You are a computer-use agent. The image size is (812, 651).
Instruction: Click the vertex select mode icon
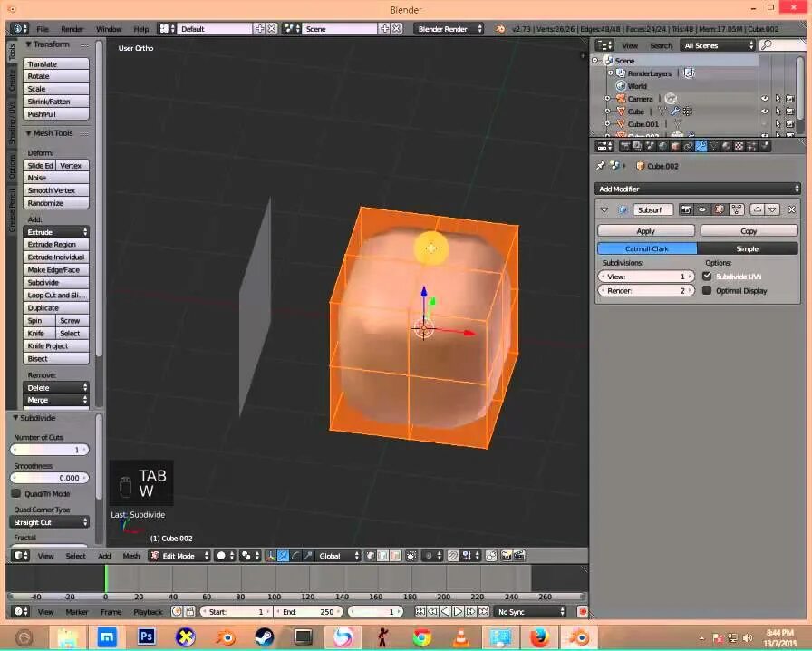[371, 556]
